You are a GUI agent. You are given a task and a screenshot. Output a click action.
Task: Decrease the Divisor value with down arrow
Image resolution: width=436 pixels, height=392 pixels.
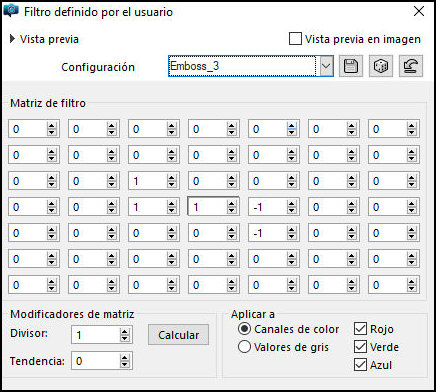(125, 338)
